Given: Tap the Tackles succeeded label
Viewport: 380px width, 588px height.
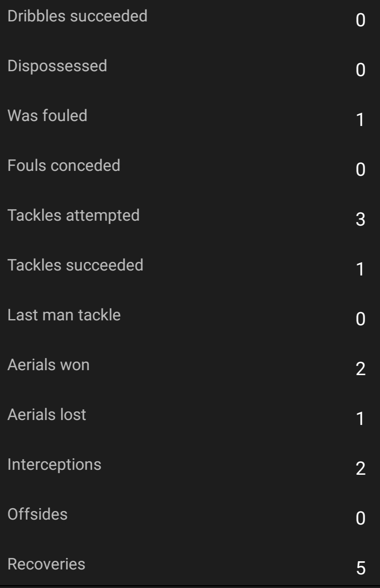Looking at the screenshot, I should tap(75, 265).
